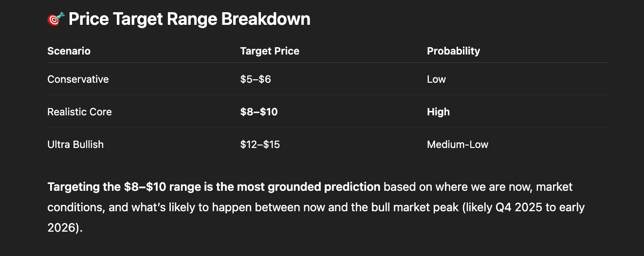Click the dart target emoji icon

pos(55,19)
